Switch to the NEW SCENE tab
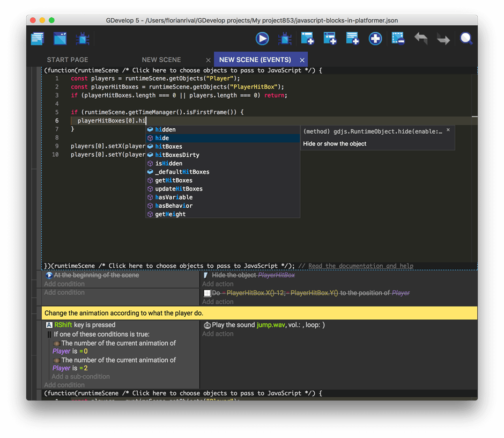 161,60
